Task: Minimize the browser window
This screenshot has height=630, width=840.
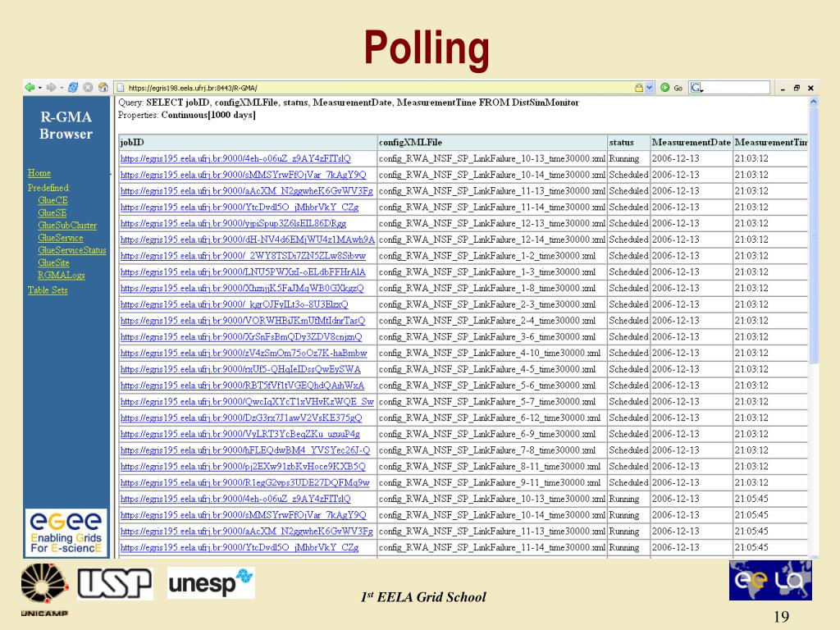Action: click(x=783, y=89)
